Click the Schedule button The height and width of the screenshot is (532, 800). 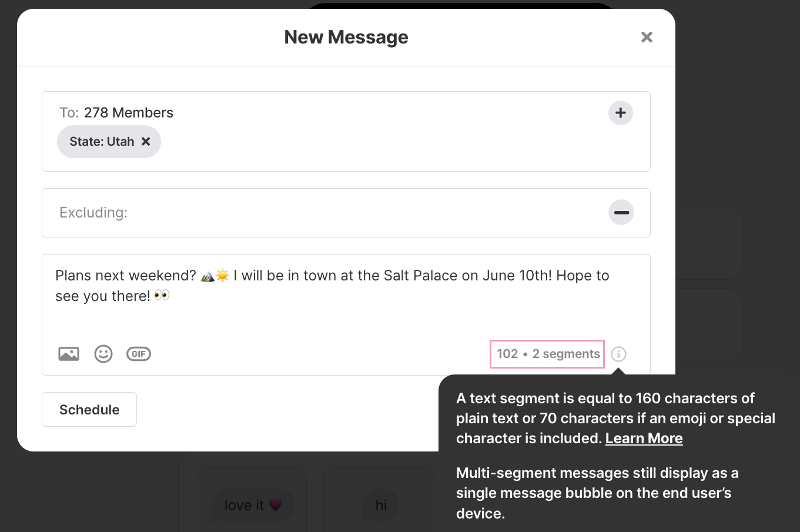point(89,410)
